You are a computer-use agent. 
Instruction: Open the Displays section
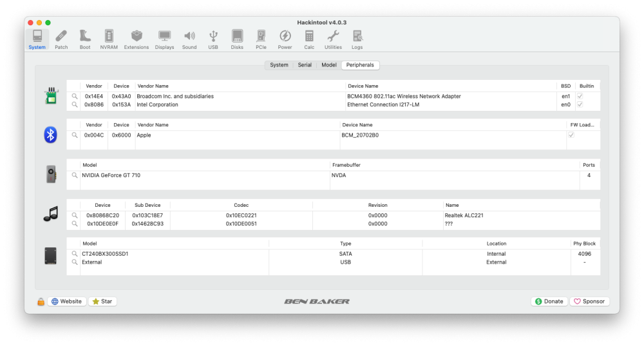[164, 40]
